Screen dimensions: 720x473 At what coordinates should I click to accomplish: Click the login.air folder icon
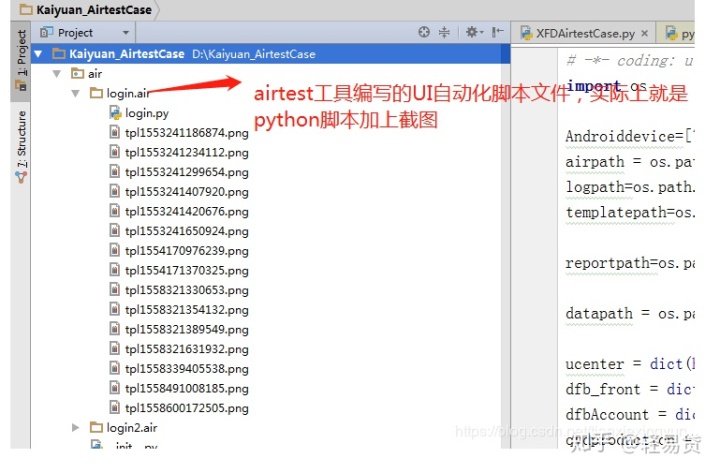(96, 93)
